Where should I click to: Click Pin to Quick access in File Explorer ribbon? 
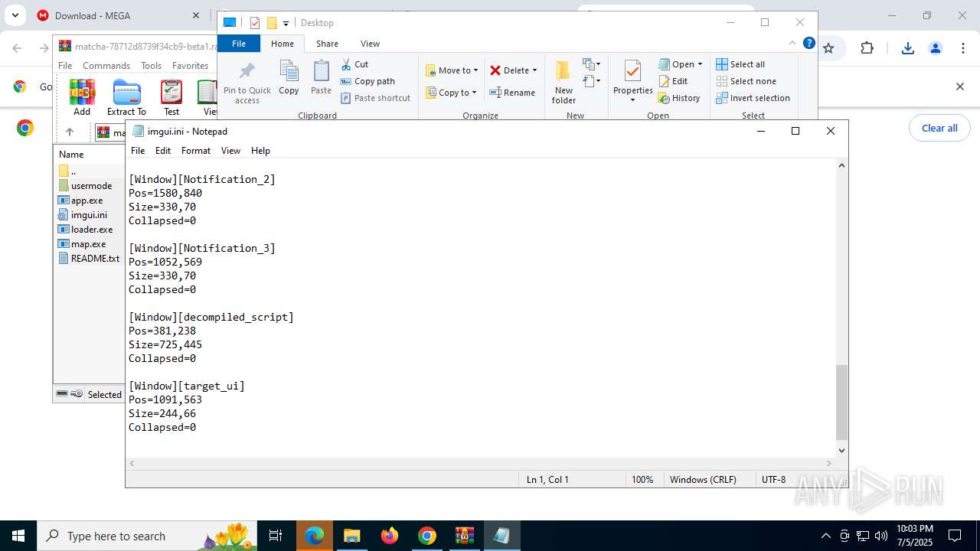tap(247, 83)
